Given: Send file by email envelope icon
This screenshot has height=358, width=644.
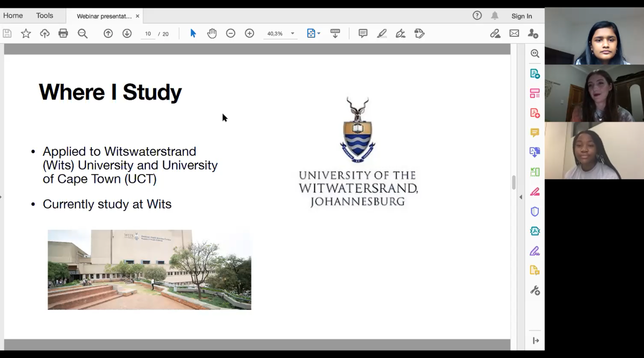Looking at the screenshot, I should (x=514, y=34).
